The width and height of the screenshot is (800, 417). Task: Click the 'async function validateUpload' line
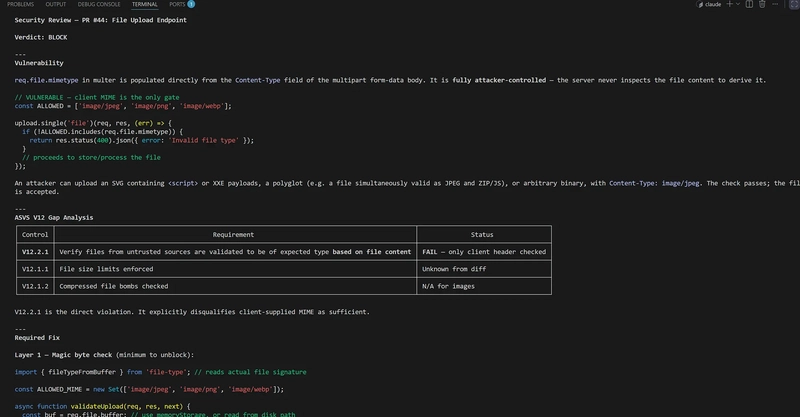(x=102, y=406)
